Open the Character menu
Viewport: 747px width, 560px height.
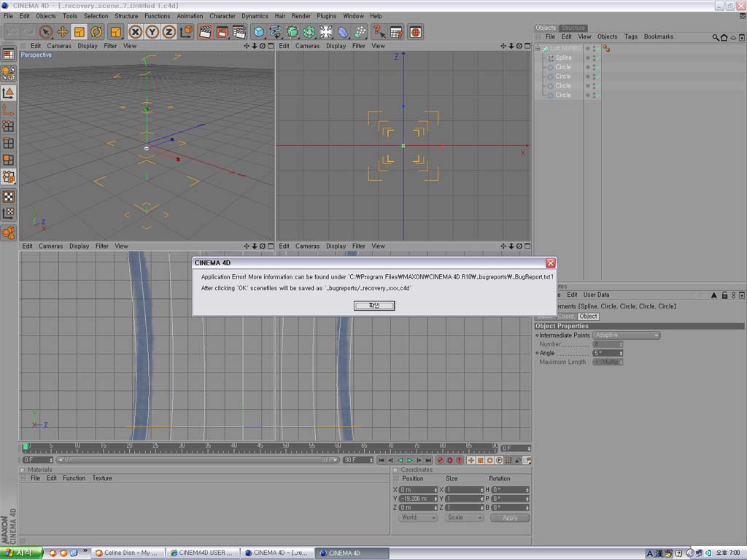pyautogui.click(x=222, y=16)
